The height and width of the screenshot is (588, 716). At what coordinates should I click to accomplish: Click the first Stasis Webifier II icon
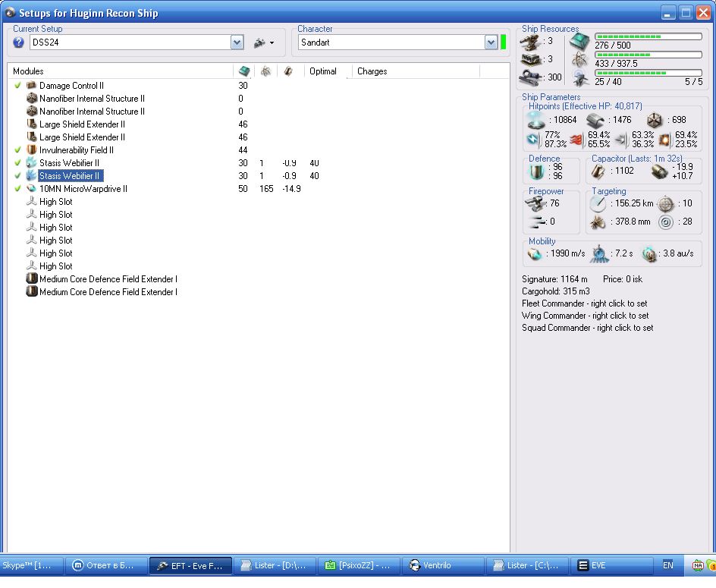tap(32, 162)
